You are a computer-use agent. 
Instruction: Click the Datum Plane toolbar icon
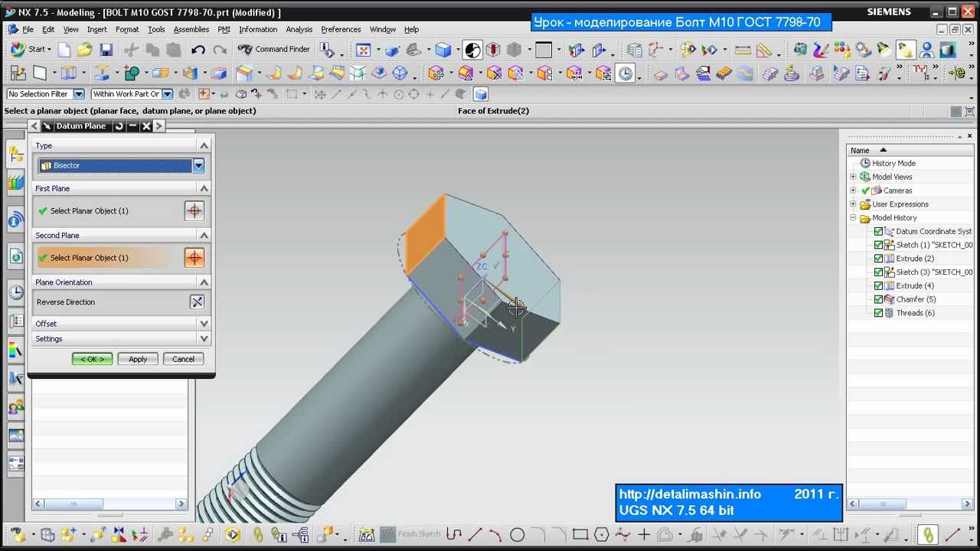click(40, 73)
